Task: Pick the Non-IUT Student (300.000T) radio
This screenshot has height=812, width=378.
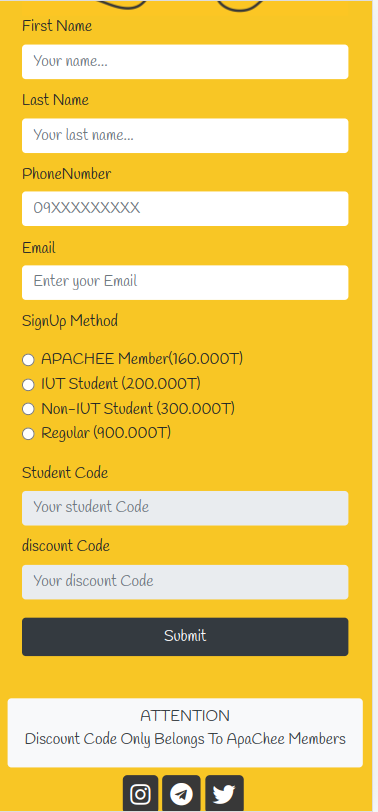Action: coord(28,409)
